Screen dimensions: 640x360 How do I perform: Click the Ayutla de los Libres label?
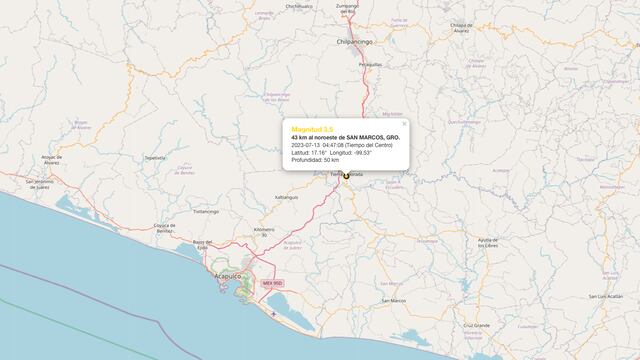[x=488, y=243]
